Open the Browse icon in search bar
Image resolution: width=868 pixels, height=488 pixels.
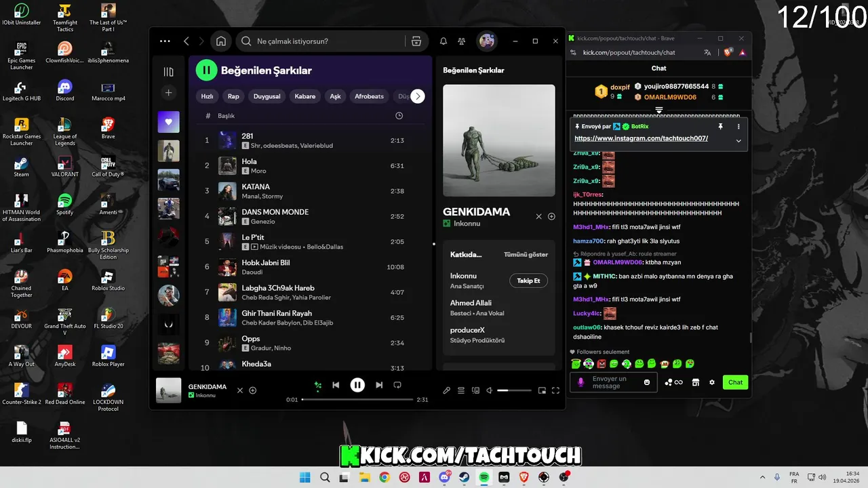(416, 41)
